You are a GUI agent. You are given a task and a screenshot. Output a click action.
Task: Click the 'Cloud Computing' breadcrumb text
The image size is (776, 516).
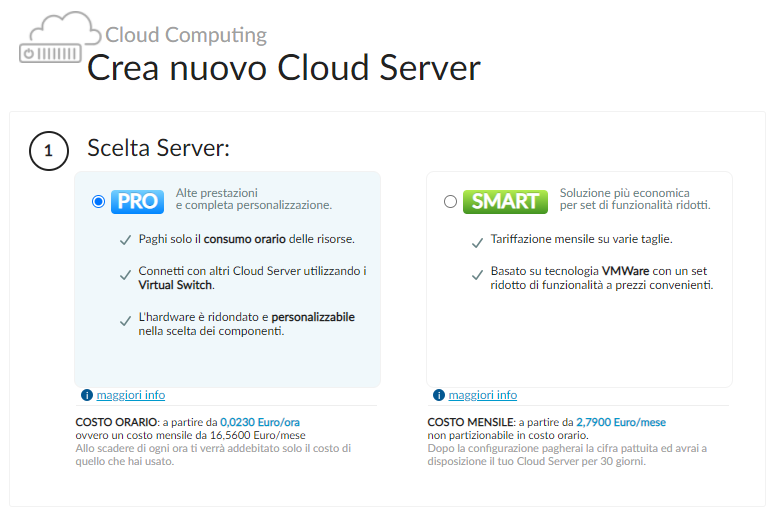coord(186,36)
